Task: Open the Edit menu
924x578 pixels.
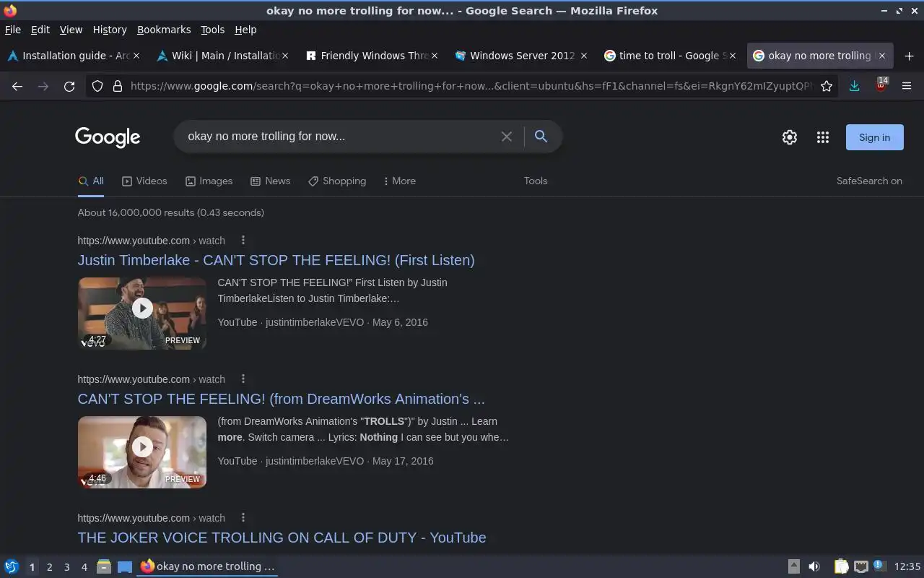Action: pos(40,30)
